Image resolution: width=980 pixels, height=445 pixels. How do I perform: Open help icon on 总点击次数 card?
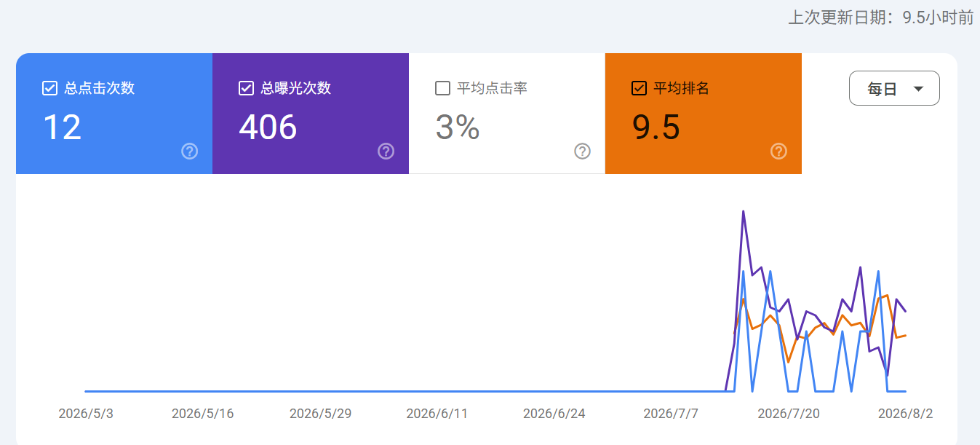click(189, 151)
